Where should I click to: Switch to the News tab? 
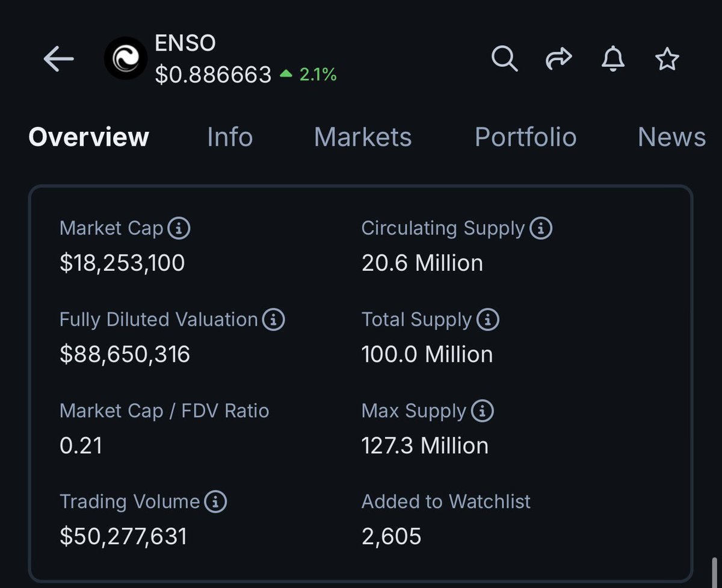(x=671, y=137)
